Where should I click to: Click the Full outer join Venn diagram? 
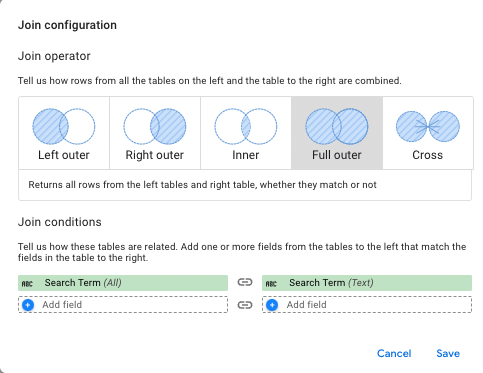point(337,126)
